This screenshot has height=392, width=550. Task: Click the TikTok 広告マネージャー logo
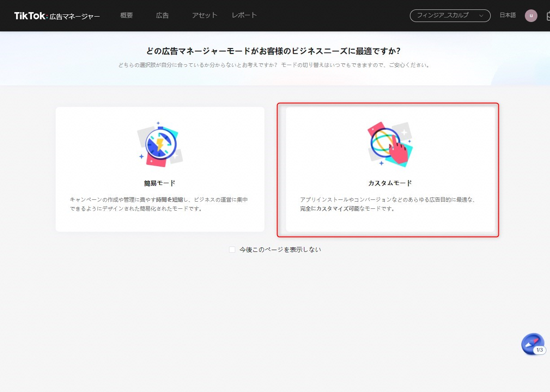tap(57, 16)
